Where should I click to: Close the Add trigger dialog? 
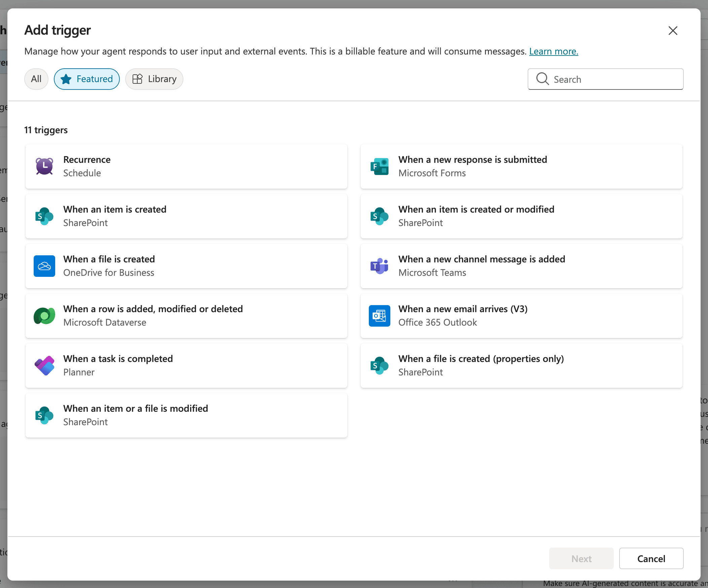click(x=673, y=31)
